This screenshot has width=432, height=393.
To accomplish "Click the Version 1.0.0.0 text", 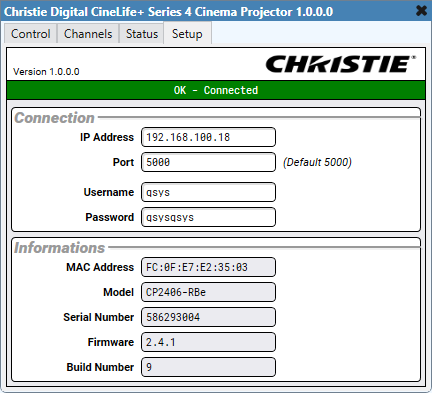I will click(x=46, y=72).
